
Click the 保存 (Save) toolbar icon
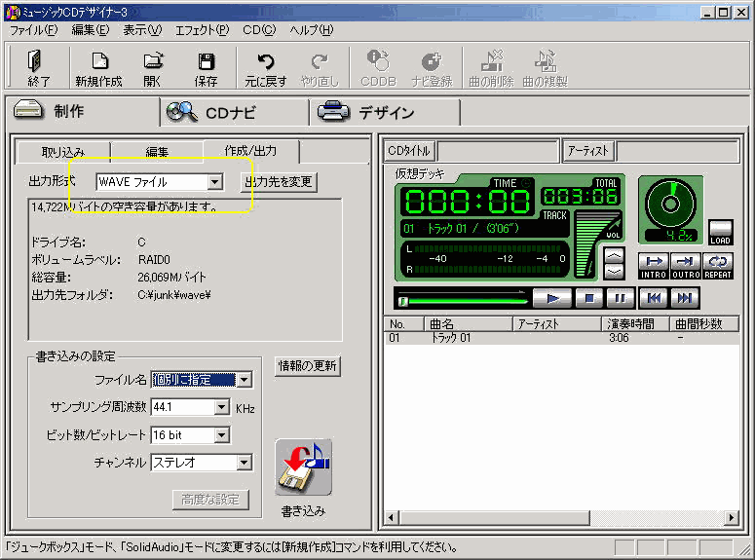coord(207,68)
